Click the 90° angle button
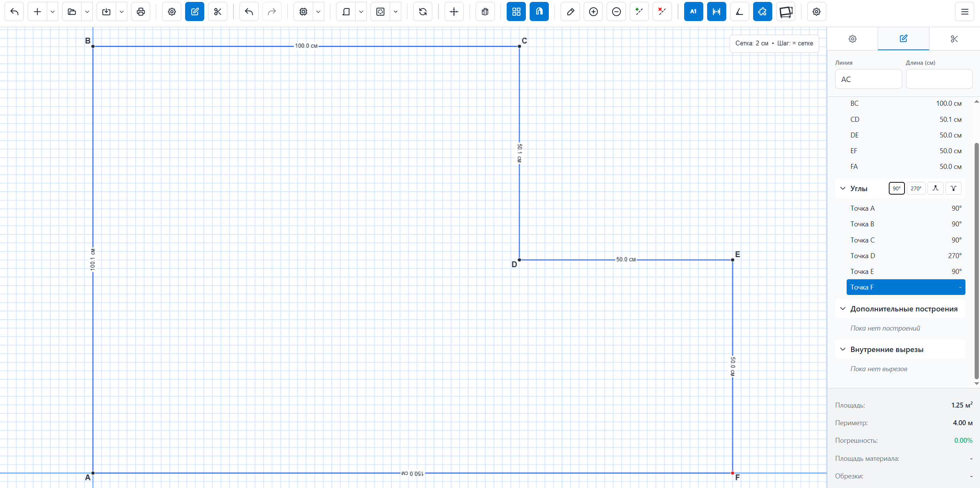The height and width of the screenshot is (488, 980). [896, 188]
